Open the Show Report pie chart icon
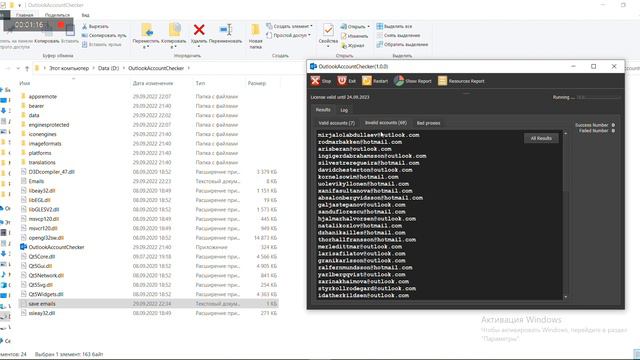Image resolution: width=640 pixels, height=360 pixels. [399, 81]
